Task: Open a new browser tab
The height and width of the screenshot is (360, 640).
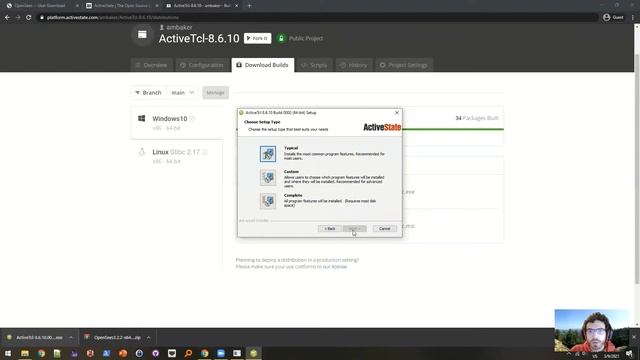Action: coord(249,6)
